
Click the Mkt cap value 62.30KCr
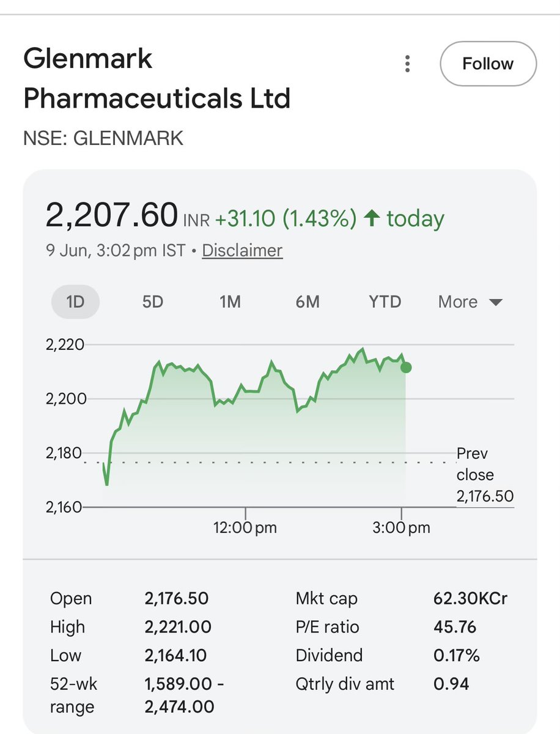pos(470,598)
